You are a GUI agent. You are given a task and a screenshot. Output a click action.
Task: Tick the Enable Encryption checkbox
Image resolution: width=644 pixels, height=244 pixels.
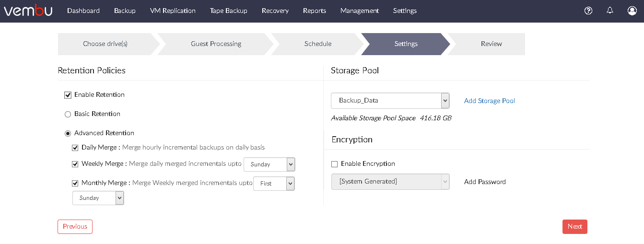click(x=335, y=164)
